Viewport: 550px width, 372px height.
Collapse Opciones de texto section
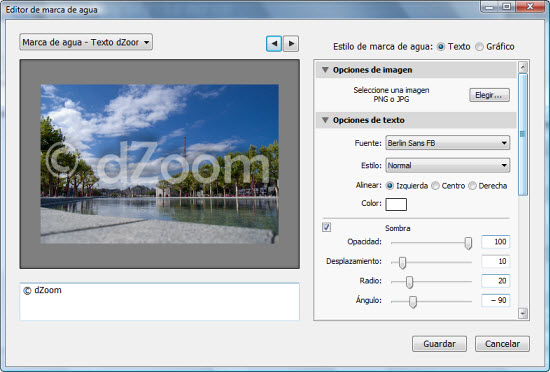[325, 120]
